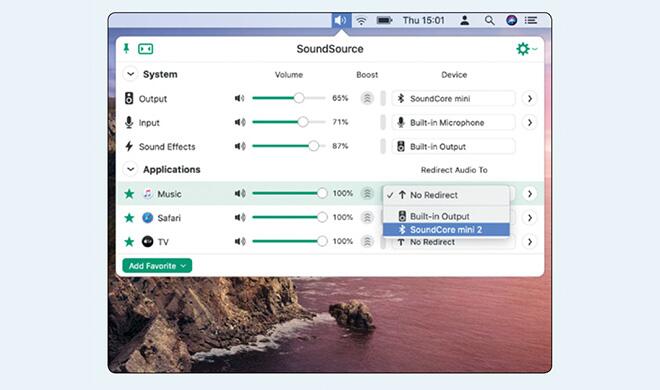The width and height of the screenshot is (660, 390).
Task: Mute the Output speaker icon
Action: [240, 98]
